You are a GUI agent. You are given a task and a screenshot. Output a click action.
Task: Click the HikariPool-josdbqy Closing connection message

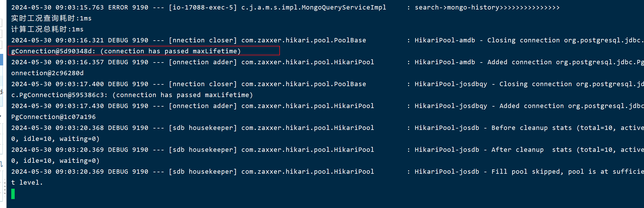(x=529, y=84)
